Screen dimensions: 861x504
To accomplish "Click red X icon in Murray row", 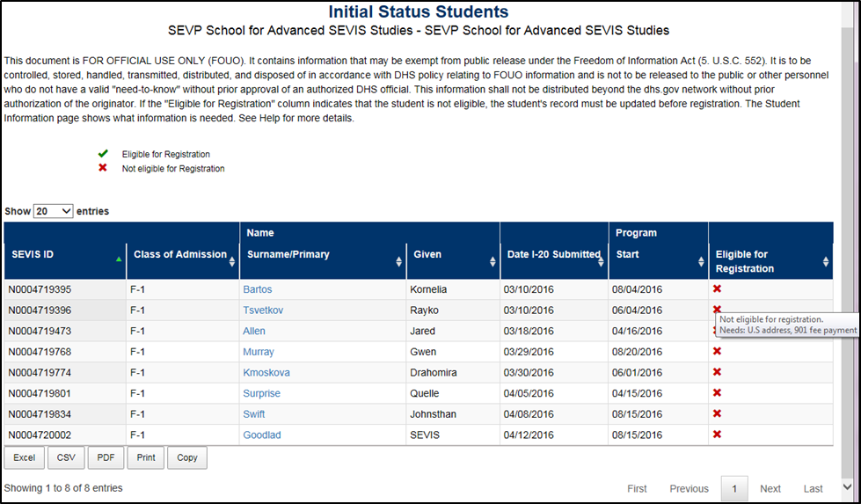I will pos(717,351).
